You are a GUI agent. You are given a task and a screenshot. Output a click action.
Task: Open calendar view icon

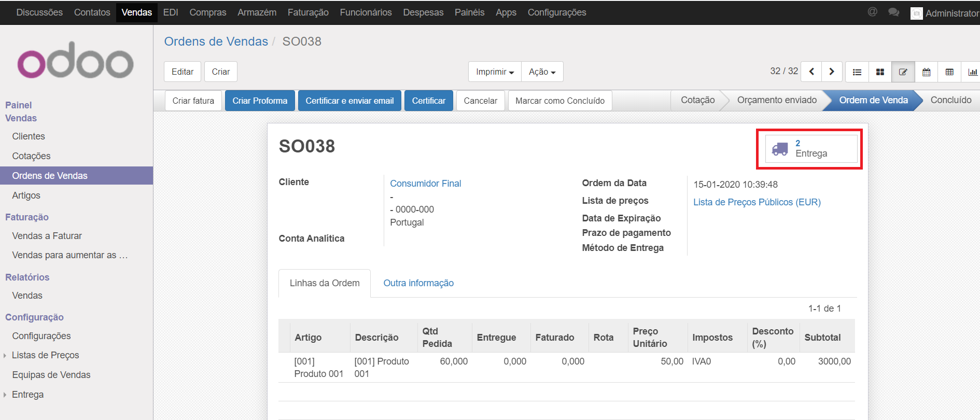(926, 72)
